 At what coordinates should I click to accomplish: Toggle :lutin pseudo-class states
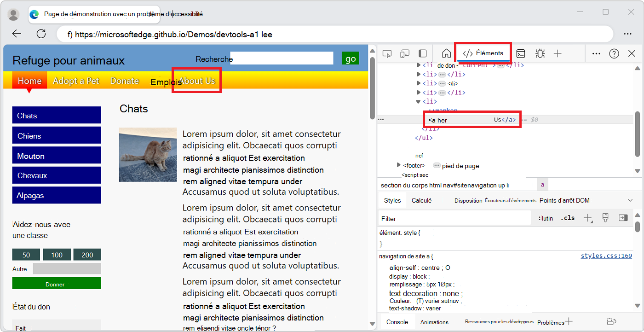(545, 218)
